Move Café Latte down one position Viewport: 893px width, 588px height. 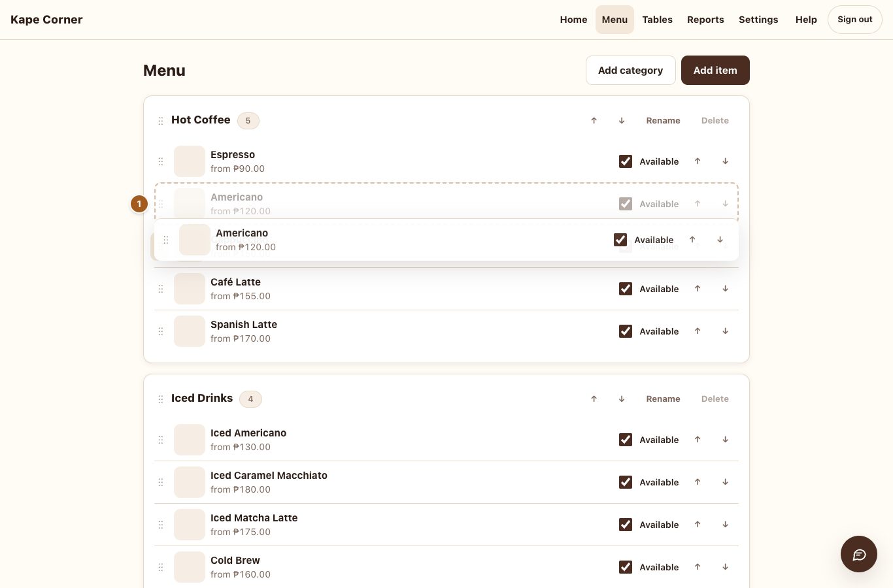726,289
